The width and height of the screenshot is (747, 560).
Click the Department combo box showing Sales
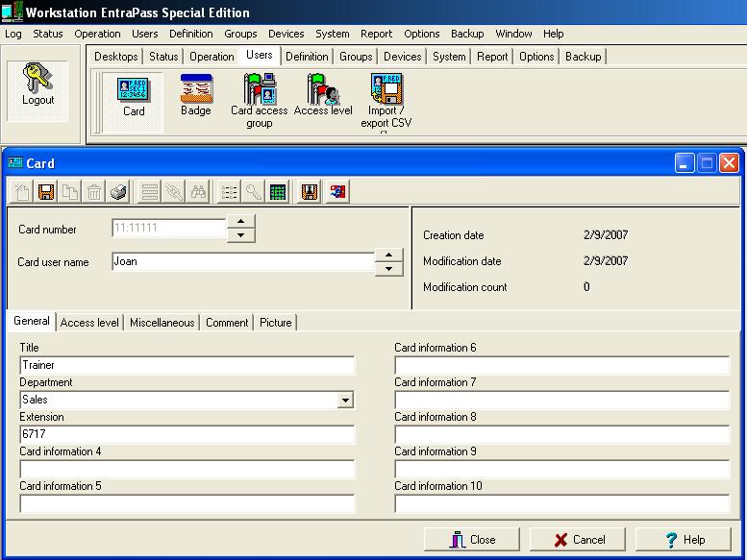[x=187, y=401]
